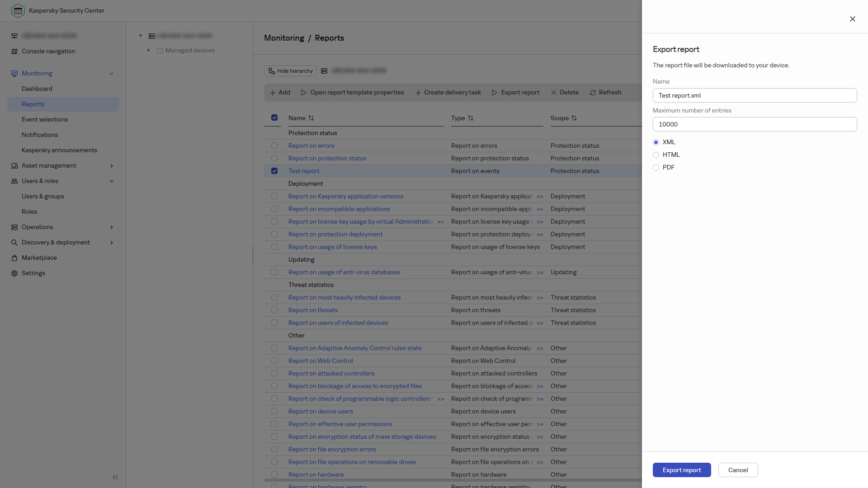Select the PDF export format
Viewport: 868px width, 488px height.
[656, 168]
